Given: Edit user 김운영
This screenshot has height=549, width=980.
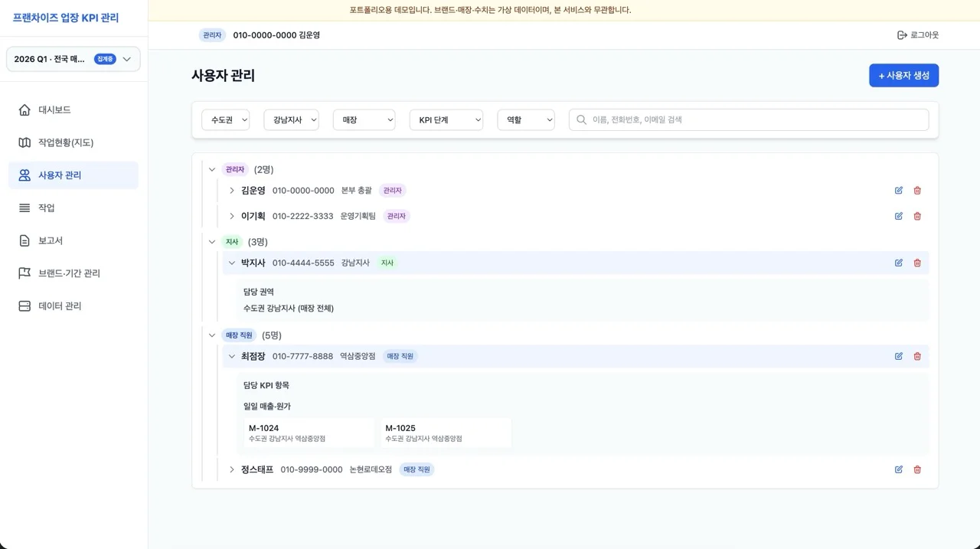Looking at the screenshot, I should [x=899, y=191].
